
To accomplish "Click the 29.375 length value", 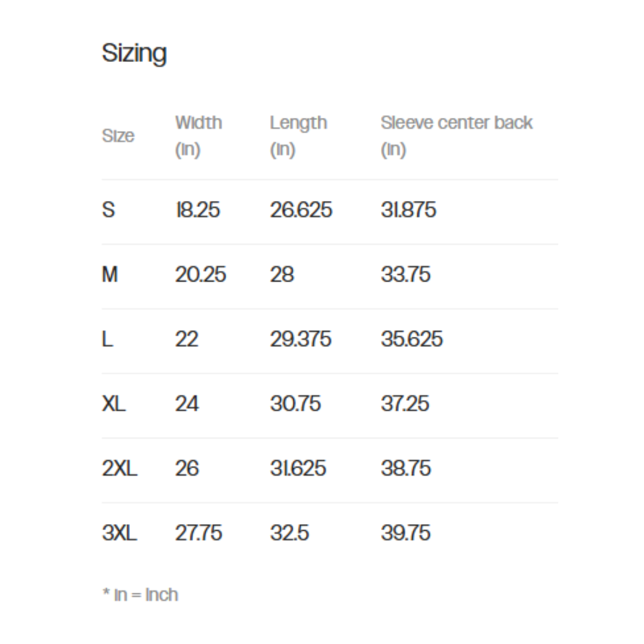I will click(300, 339).
